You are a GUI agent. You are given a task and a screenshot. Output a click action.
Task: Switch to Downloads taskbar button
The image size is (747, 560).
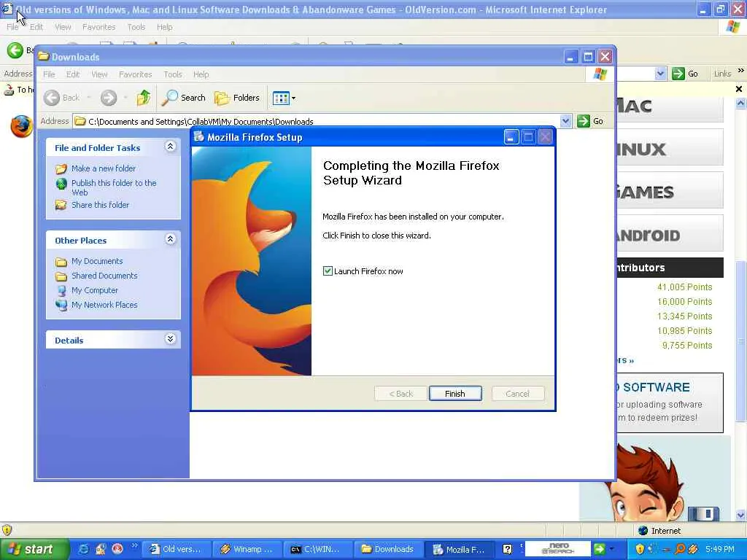tap(388, 549)
